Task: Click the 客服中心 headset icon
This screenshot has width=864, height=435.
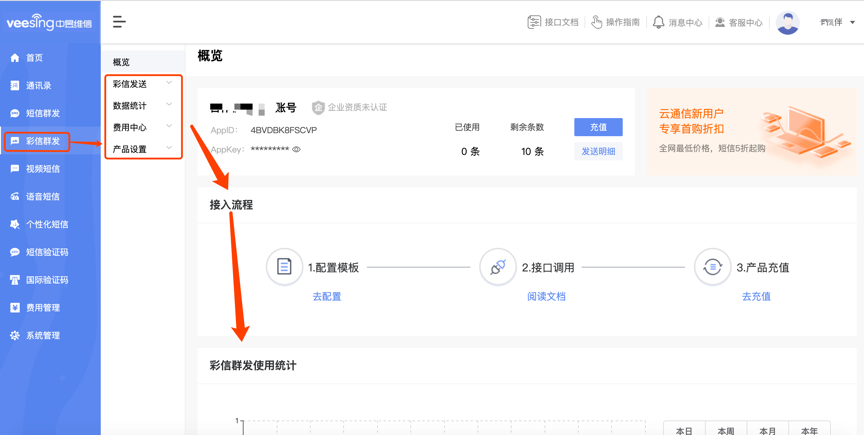Action: (x=720, y=22)
